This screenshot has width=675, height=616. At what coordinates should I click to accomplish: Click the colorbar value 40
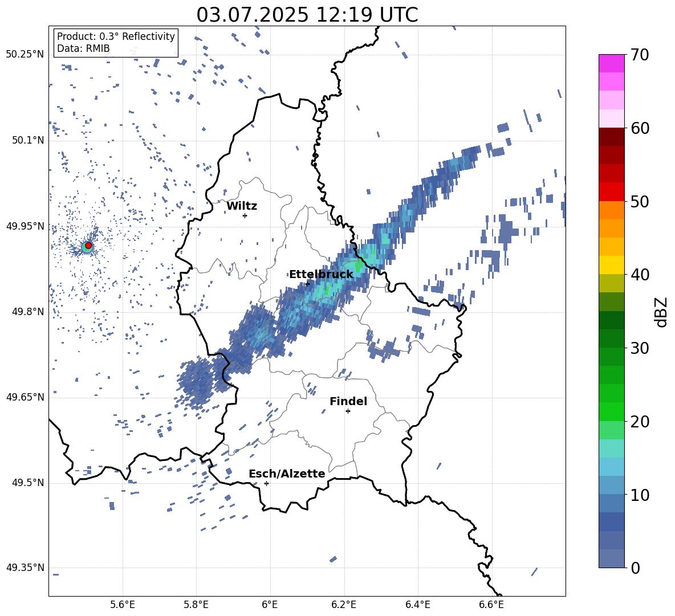point(640,275)
